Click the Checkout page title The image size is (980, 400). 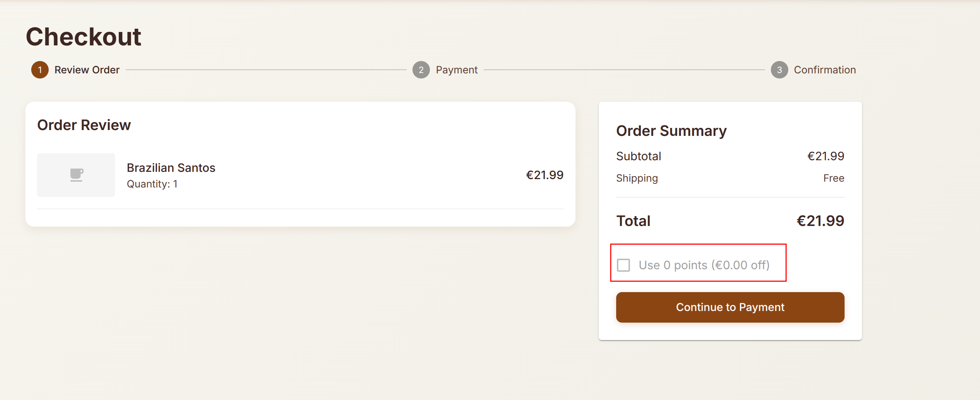[83, 37]
